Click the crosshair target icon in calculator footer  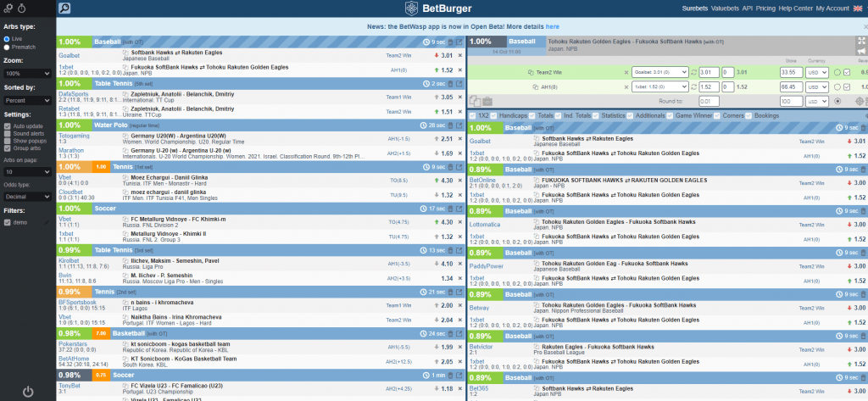860,102
